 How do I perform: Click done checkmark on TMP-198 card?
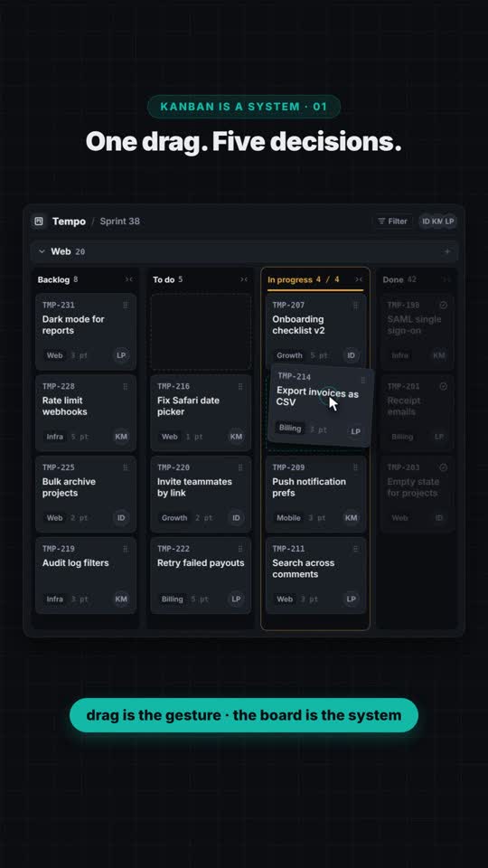(x=443, y=305)
